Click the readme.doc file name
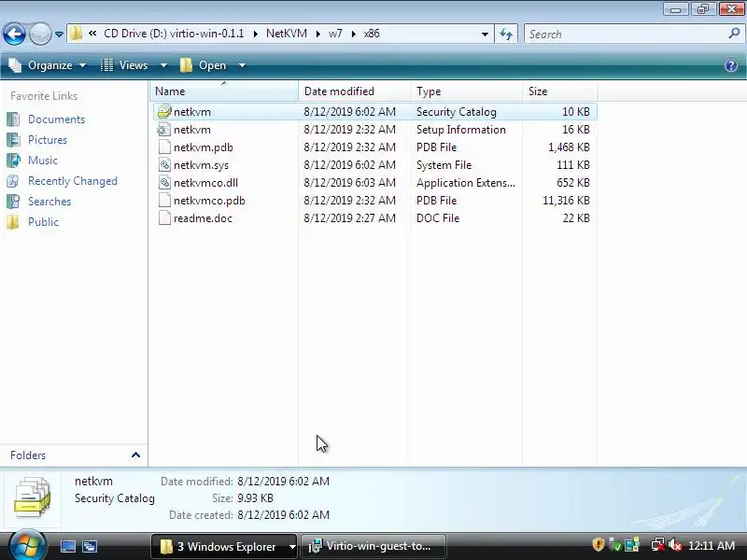The width and height of the screenshot is (747, 560). 203,218
